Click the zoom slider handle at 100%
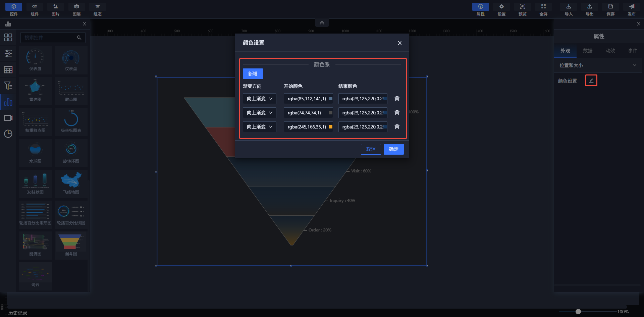644x317 pixels. tap(578, 312)
